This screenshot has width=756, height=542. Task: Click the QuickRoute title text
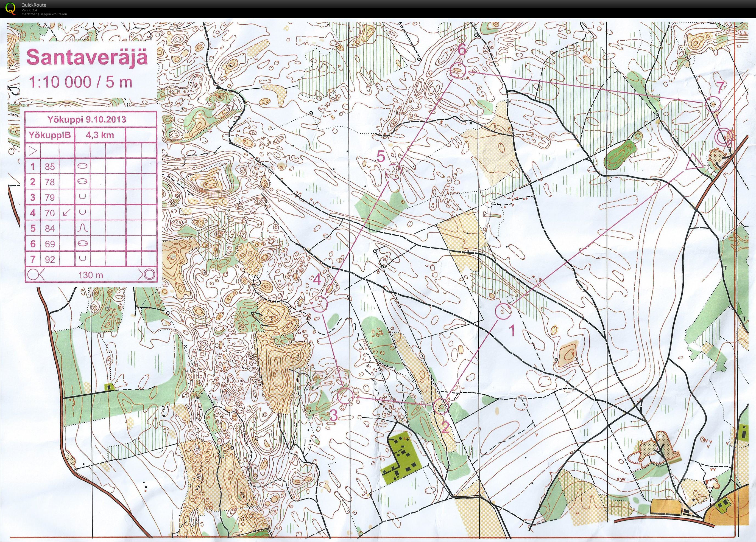(x=34, y=5)
